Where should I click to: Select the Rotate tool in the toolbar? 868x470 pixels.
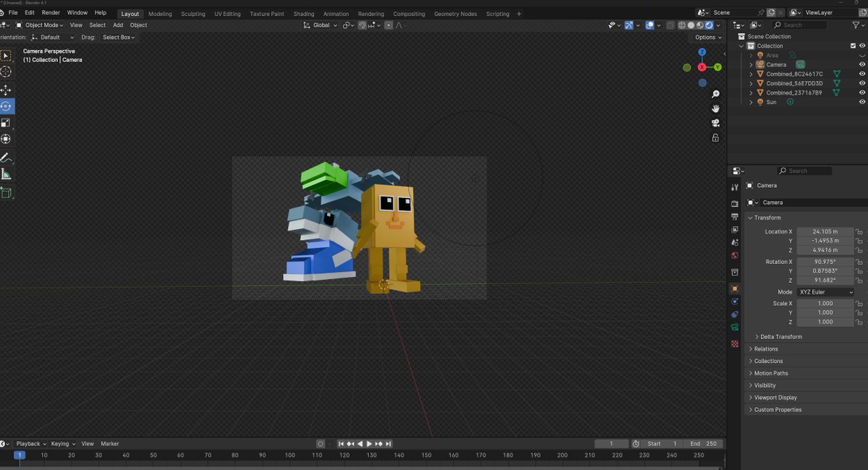click(6, 106)
